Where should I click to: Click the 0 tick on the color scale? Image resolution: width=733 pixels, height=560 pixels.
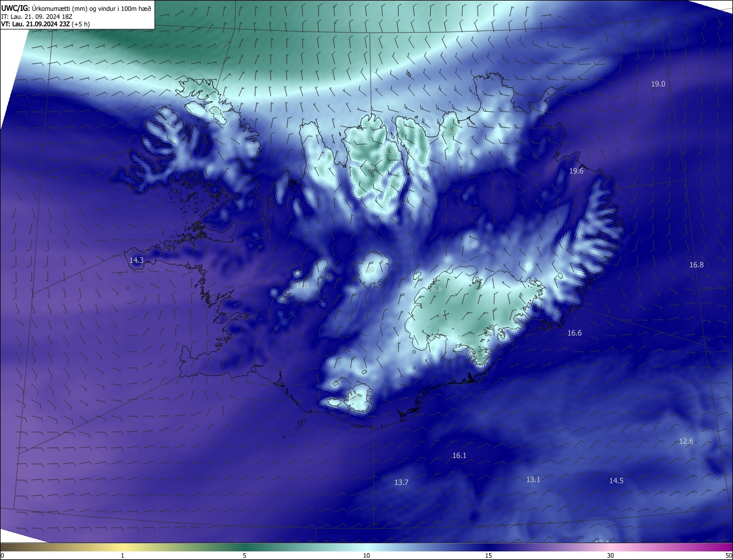point(2,555)
